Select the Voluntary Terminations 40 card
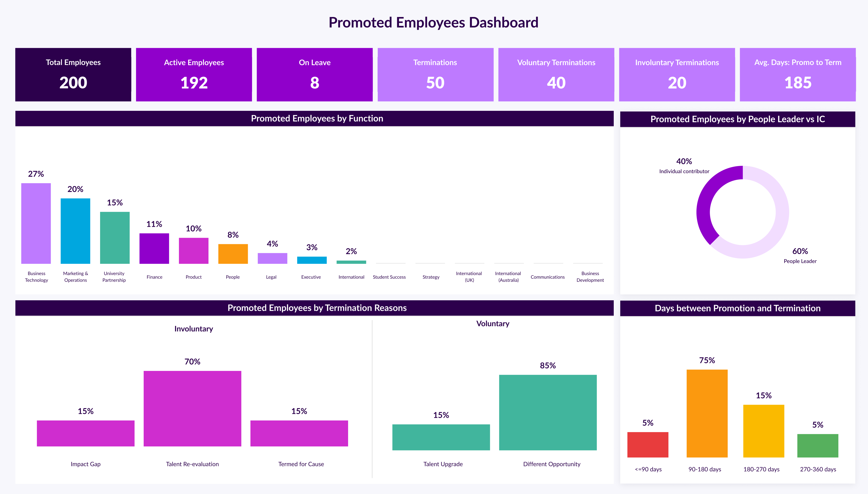This screenshot has height=494, width=868. 556,75
